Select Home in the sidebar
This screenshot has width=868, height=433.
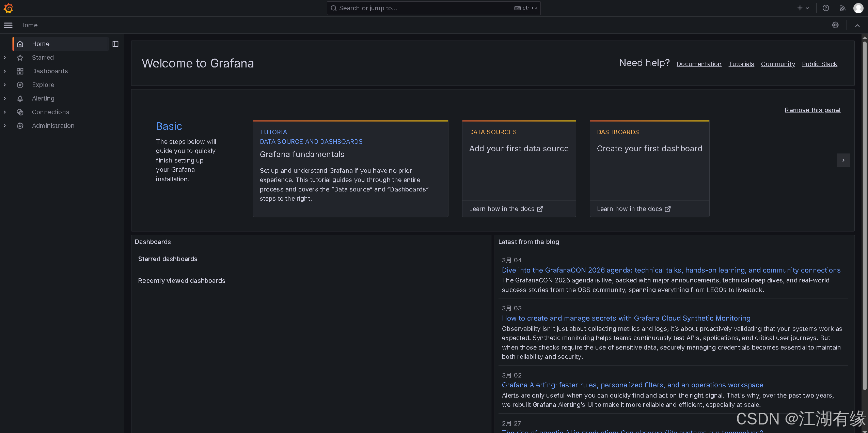click(61, 44)
